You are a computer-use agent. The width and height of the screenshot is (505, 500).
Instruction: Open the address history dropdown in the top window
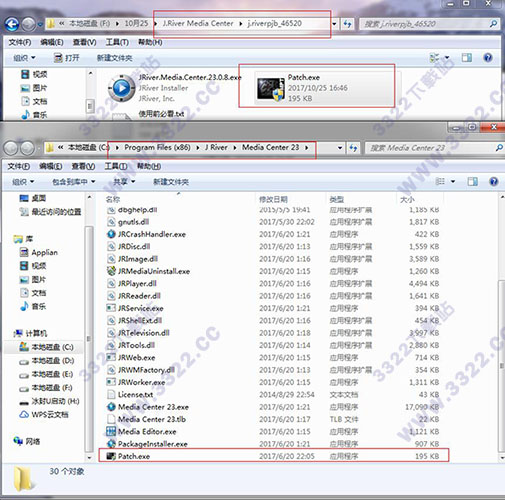click(334, 24)
